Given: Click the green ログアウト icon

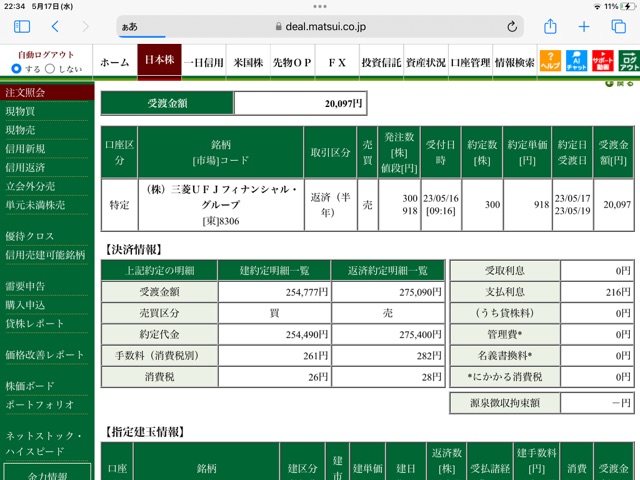Looking at the screenshot, I should coord(629,61).
